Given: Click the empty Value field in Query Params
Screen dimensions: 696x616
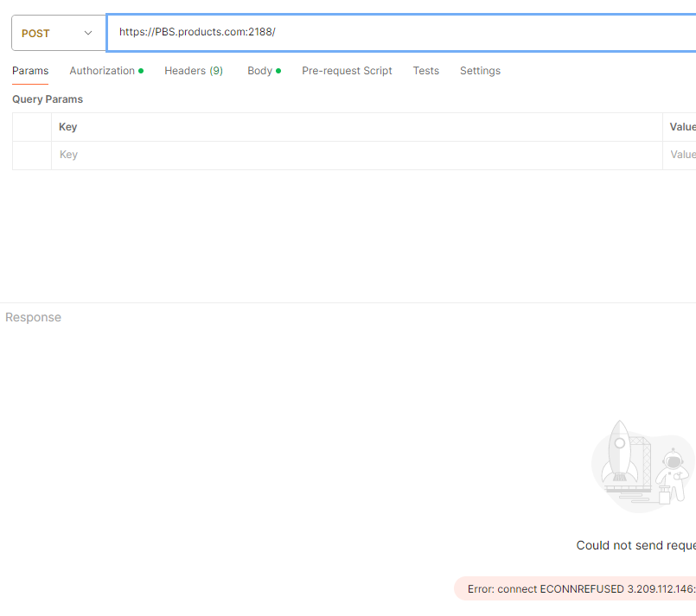Looking at the screenshot, I should tap(680, 156).
